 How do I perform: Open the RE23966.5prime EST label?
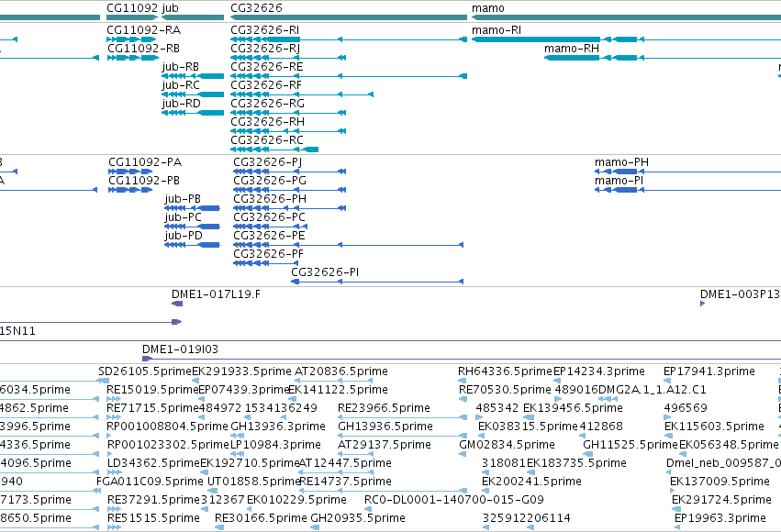click(x=384, y=408)
